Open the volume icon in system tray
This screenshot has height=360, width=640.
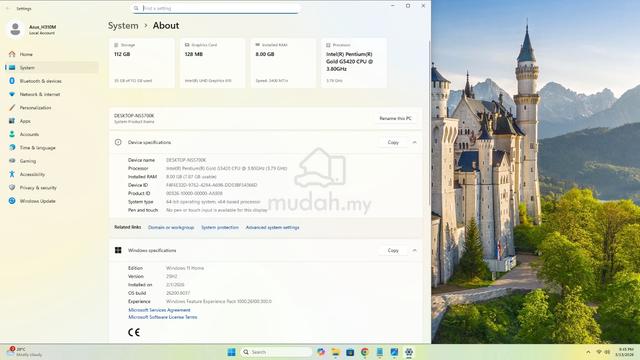coord(607,352)
